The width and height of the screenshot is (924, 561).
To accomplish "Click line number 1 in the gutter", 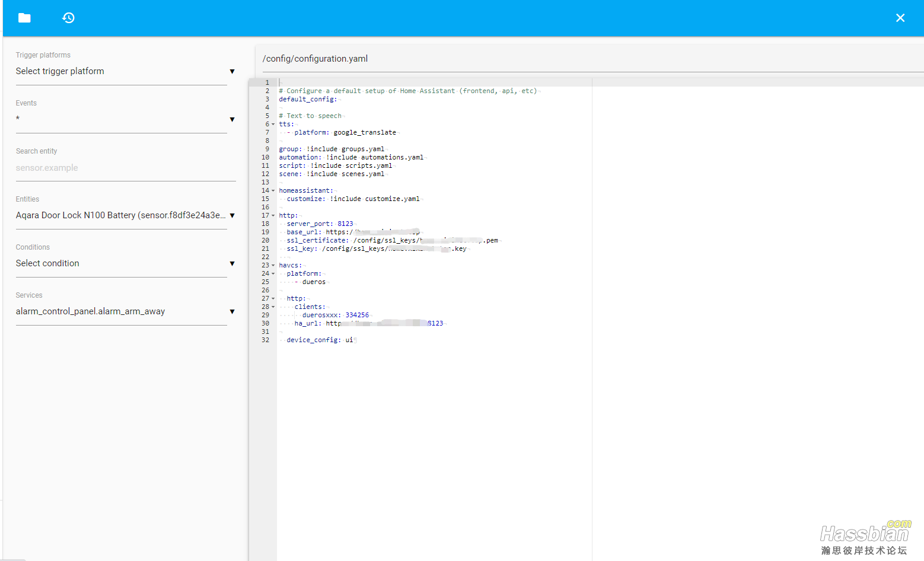I will (267, 83).
